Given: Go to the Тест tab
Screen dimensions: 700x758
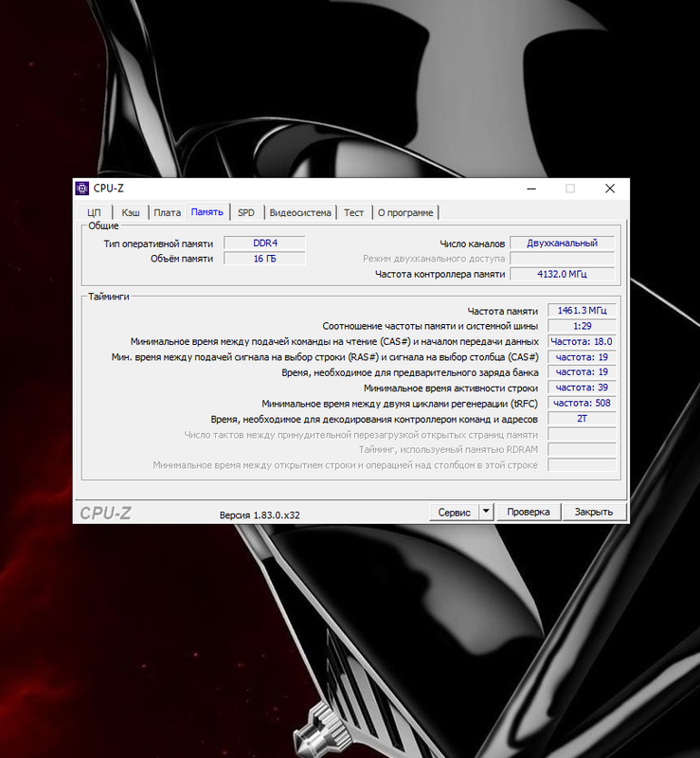Looking at the screenshot, I should (354, 212).
